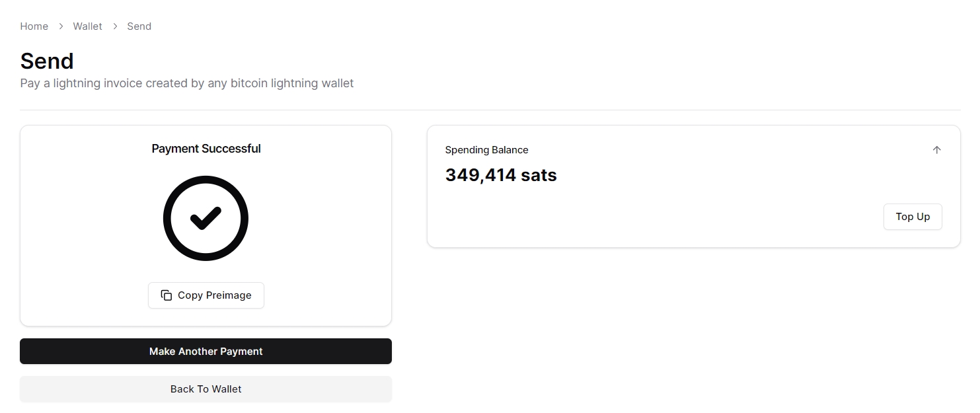This screenshot has height=413, width=980.
Task: Click the lightning invoice description subtitle
Action: coord(187,83)
